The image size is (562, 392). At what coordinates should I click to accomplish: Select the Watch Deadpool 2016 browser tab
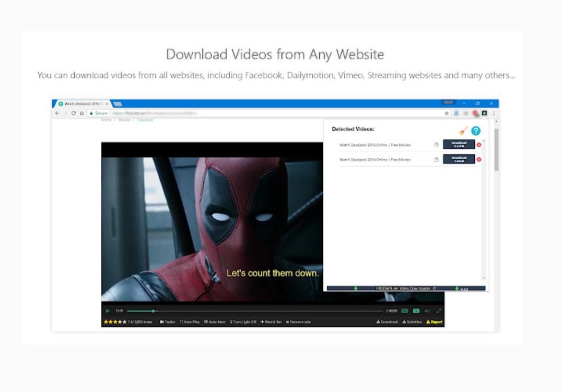(x=82, y=104)
